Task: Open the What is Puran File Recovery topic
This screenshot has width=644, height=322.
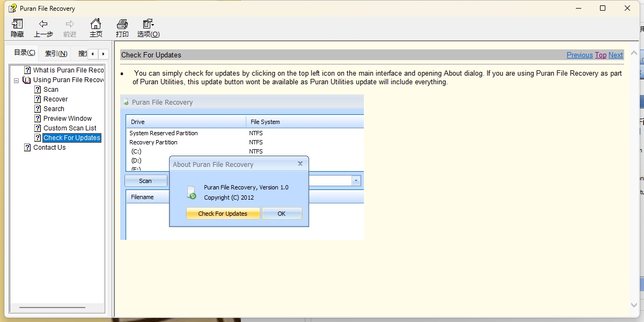Action: point(68,70)
